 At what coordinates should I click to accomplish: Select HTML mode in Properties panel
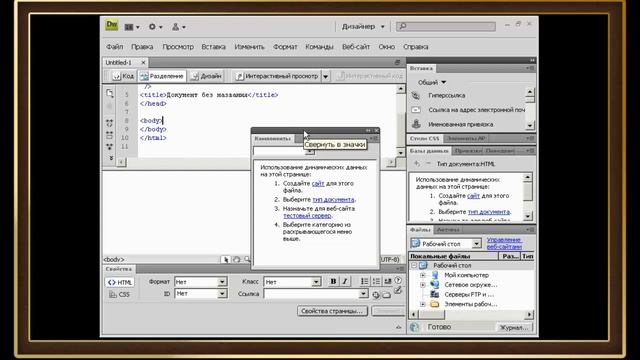point(120,282)
